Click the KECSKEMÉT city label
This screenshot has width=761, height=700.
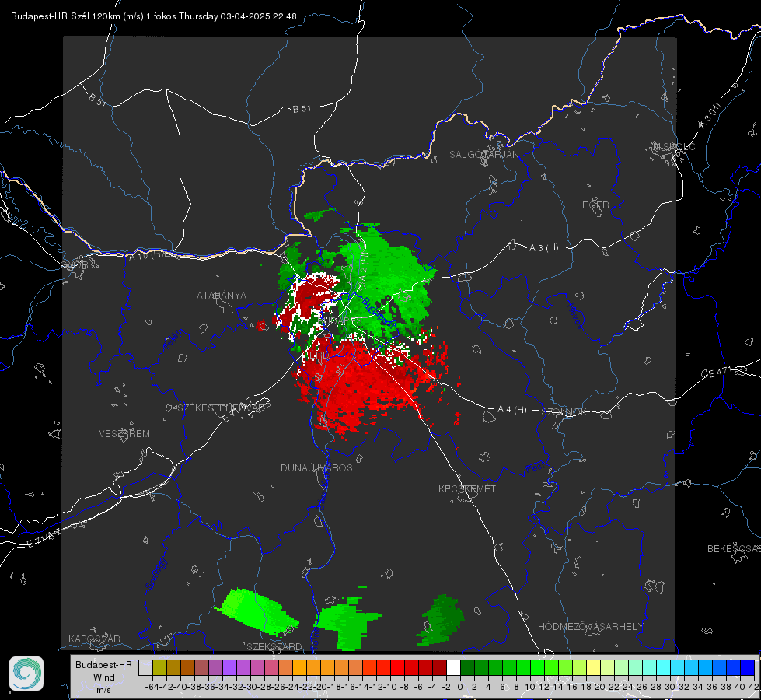point(467,488)
